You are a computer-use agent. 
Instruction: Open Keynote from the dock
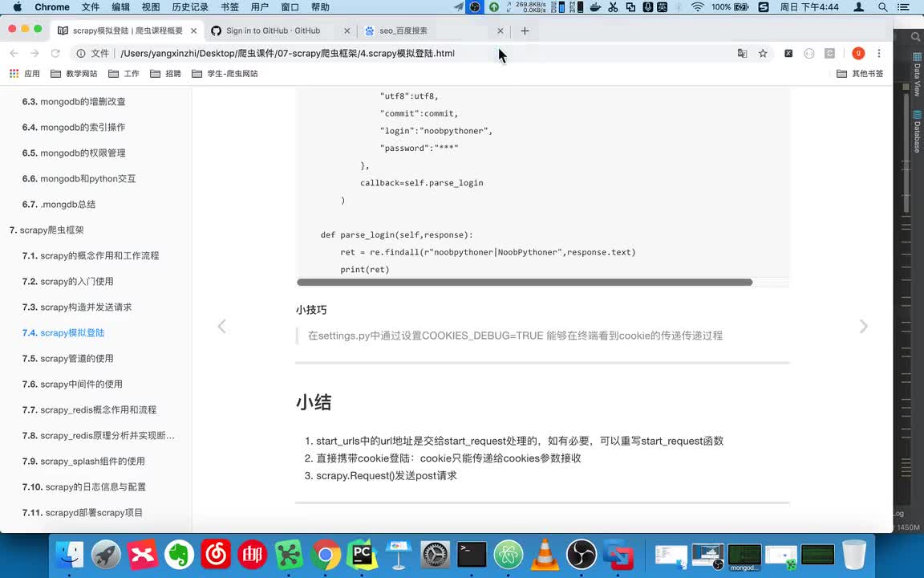(399, 555)
